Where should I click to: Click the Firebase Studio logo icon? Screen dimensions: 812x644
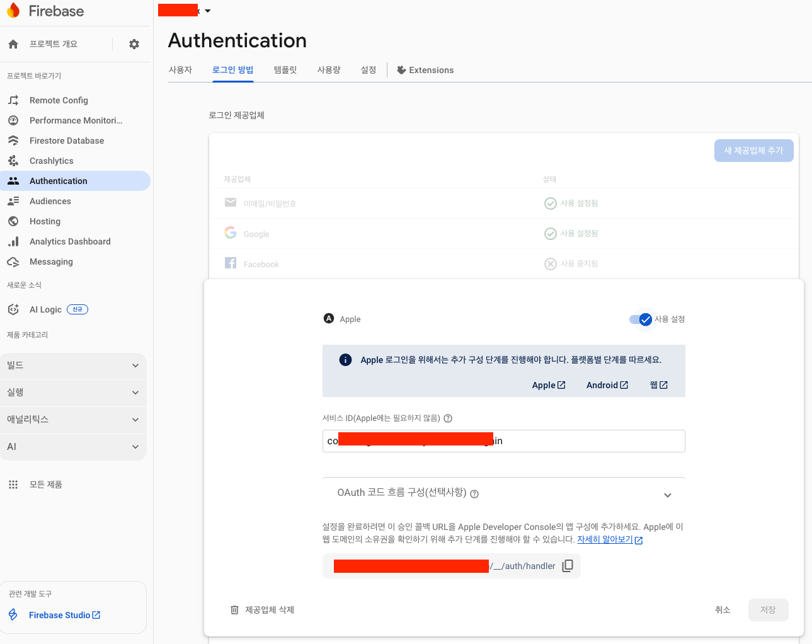[13, 614]
